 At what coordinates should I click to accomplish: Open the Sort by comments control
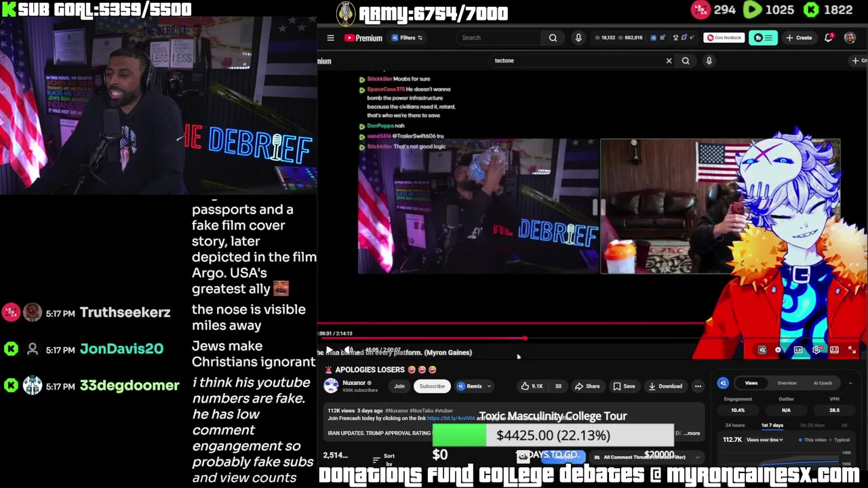[x=384, y=459]
